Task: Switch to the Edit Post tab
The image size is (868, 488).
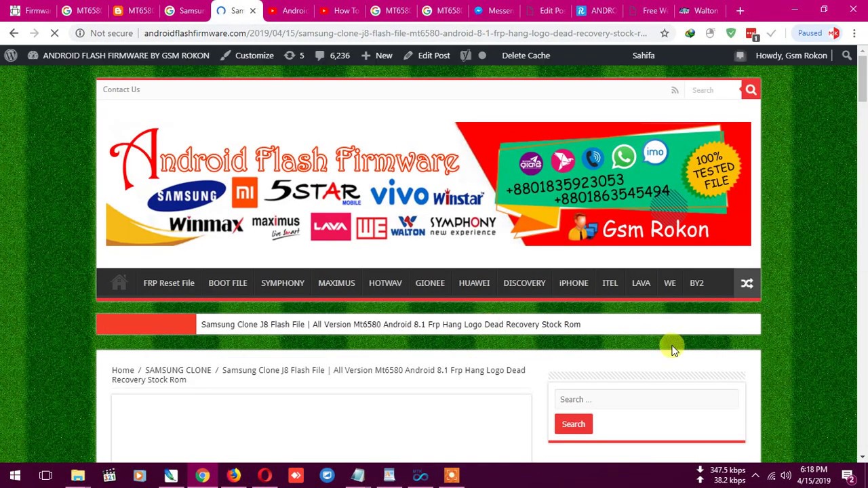Action: (x=546, y=11)
